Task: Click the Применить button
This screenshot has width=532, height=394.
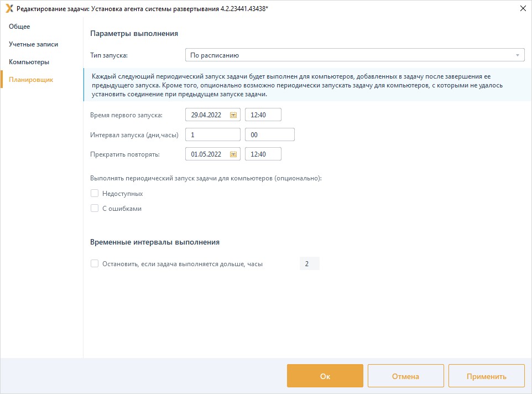Action: pos(487,376)
